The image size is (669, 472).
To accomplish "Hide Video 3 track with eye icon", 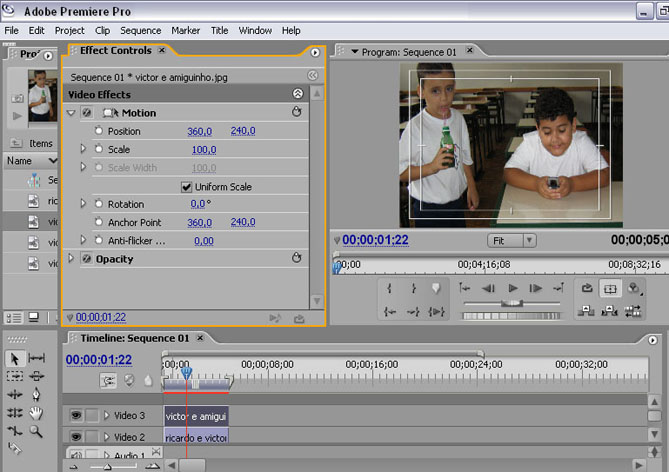I will pyautogui.click(x=75, y=415).
